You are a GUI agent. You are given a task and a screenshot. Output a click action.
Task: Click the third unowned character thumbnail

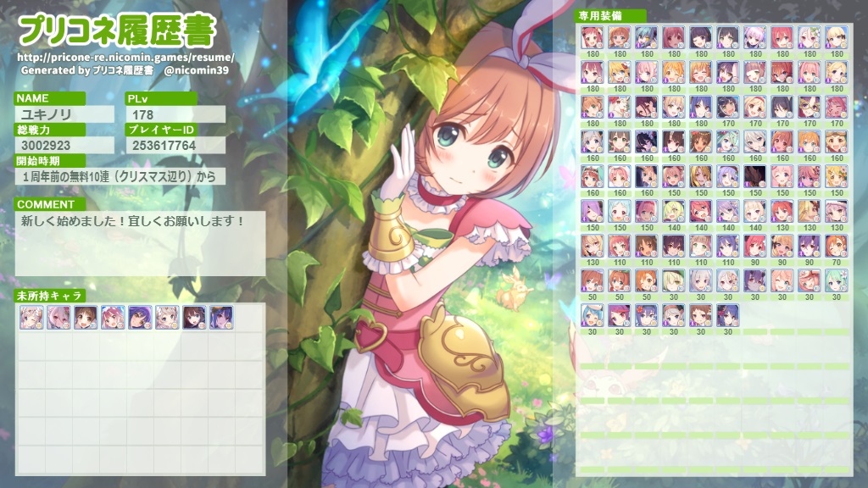point(86,317)
